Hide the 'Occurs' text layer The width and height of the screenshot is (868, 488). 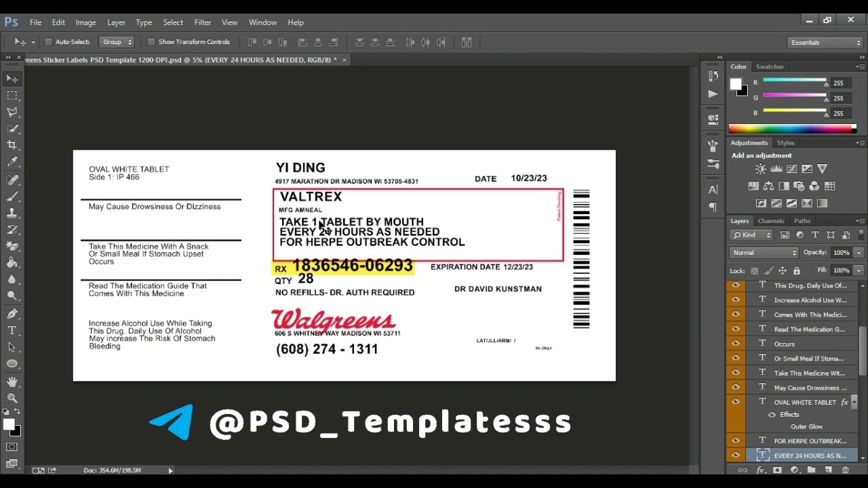tap(736, 344)
